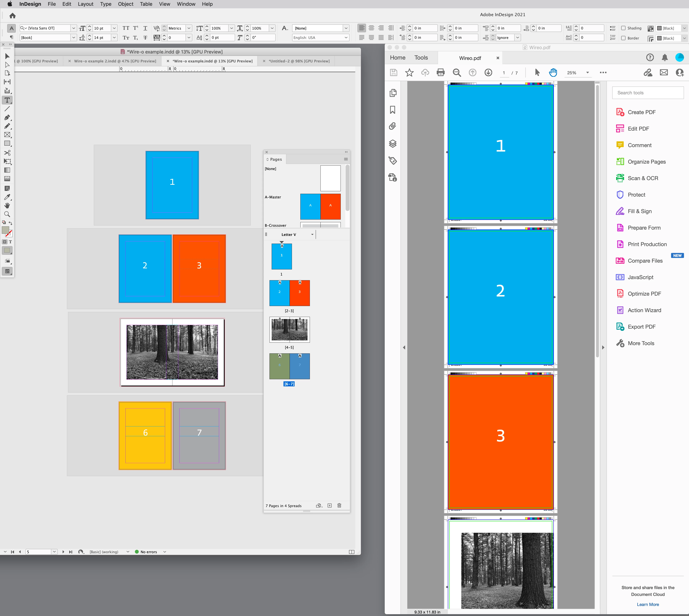Expand the 25% zoom level dropdown
689x616 pixels.
click(x=587, y=73)
